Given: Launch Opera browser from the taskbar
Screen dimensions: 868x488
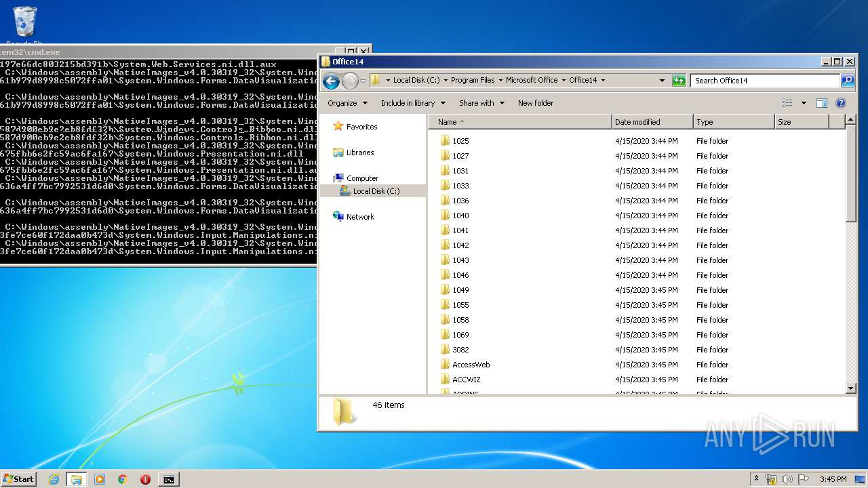Looking at the screenshot, I should click(x=145, y=479).
